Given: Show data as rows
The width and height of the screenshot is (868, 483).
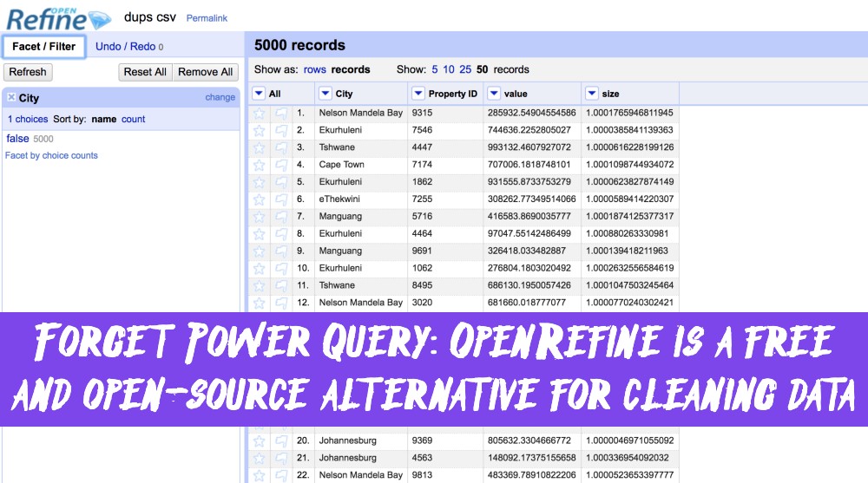Looking at the screenshot, I should pos(314,69).
